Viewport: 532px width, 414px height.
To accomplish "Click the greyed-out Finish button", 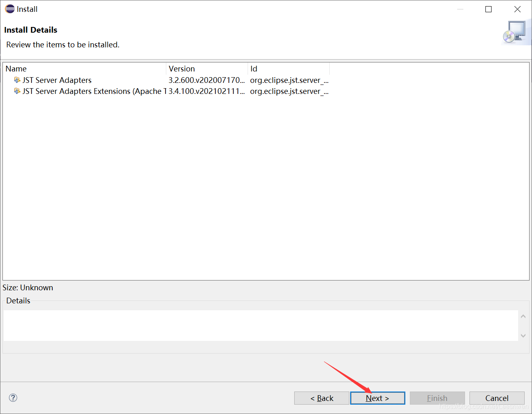I will click(437, 398).
